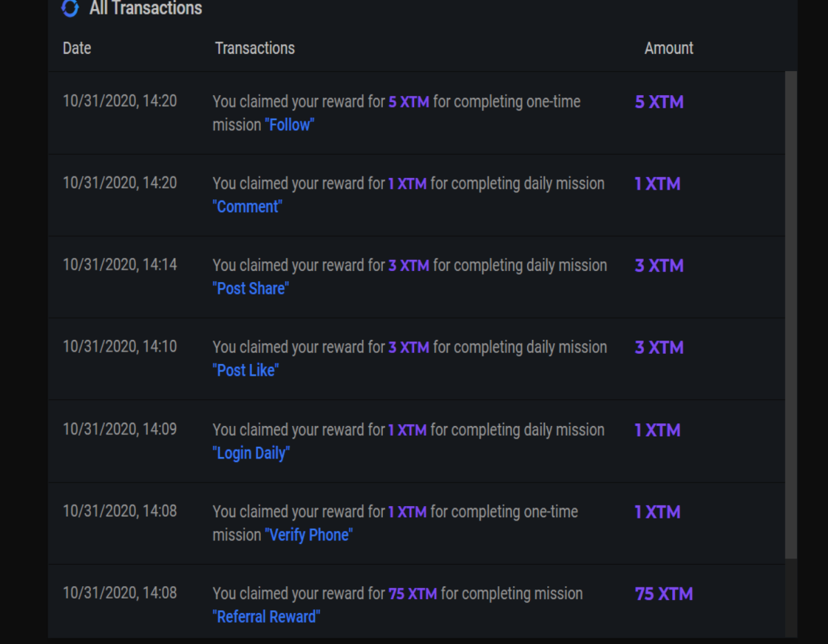This screenshot has width=828, height=644.
Task: Open the "Verify Phone" mission link
Action: [308, 535]
